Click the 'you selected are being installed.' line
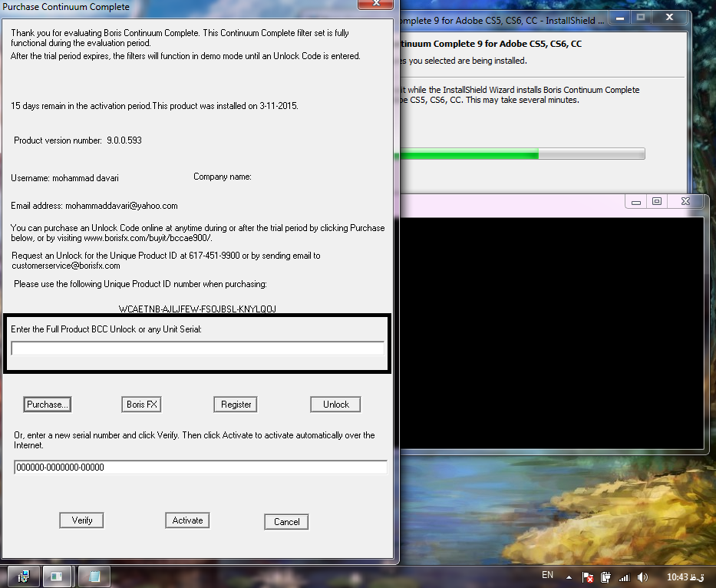Image resolution: width=716 pixels, height=588 pixels. 467,61
